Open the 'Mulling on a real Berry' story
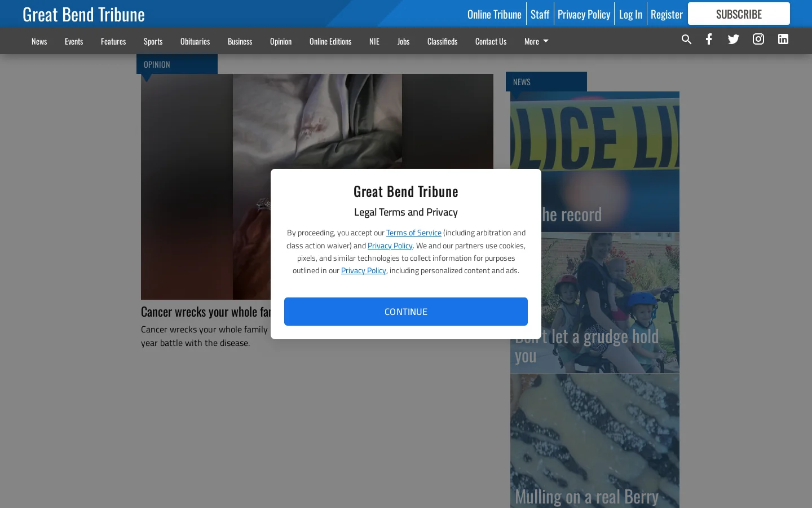 pos(595,441)
